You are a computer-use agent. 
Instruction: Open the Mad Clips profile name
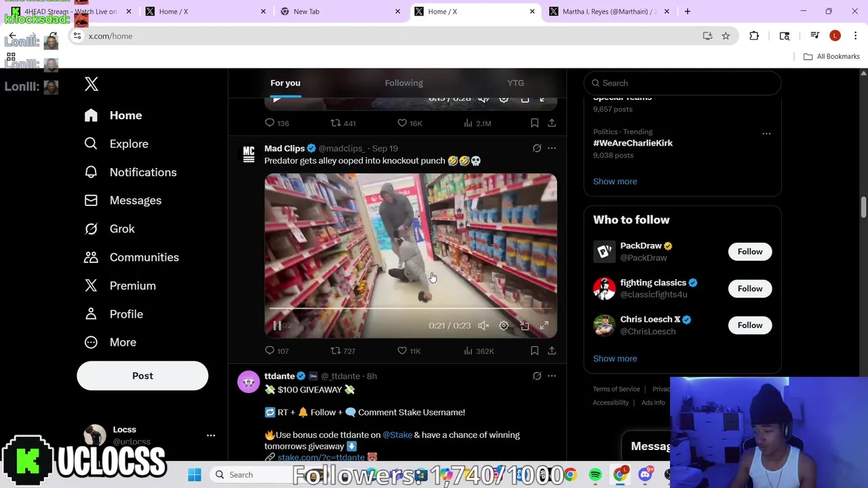[x=285, y=148]
